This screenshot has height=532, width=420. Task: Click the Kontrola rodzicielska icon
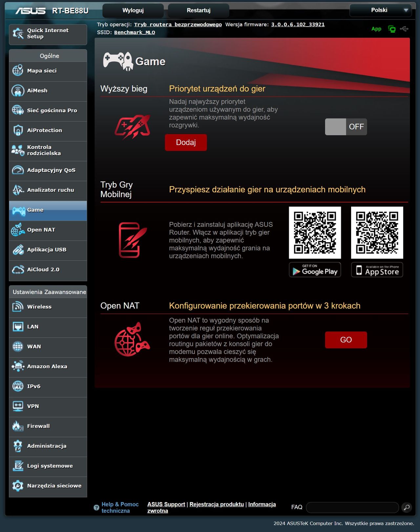point(18,150)
